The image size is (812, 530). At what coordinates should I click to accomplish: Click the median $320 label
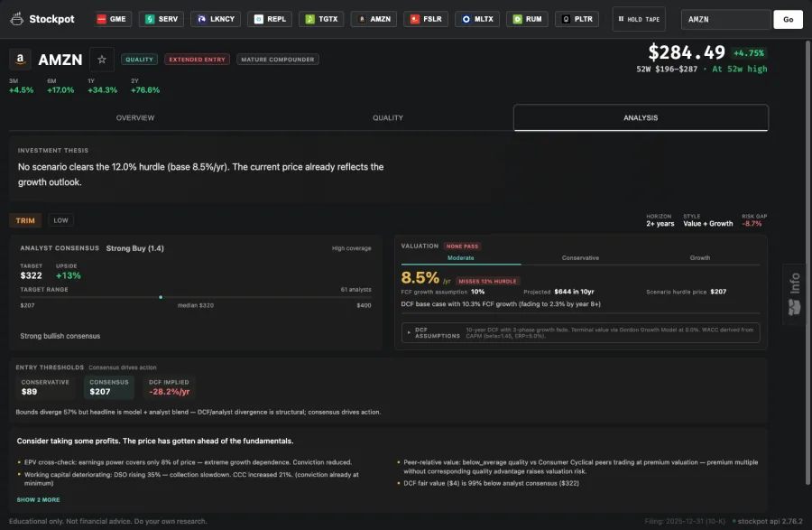tap(195, 306)
